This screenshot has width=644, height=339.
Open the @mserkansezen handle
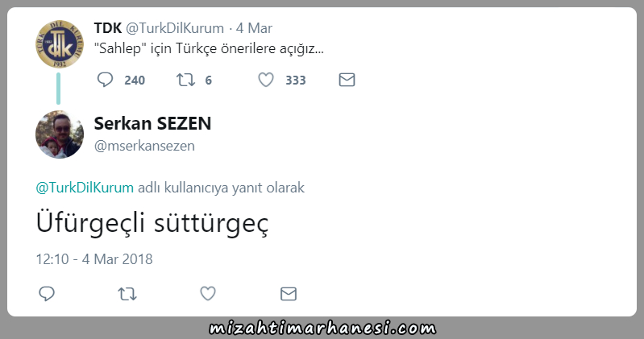point(144,146)
